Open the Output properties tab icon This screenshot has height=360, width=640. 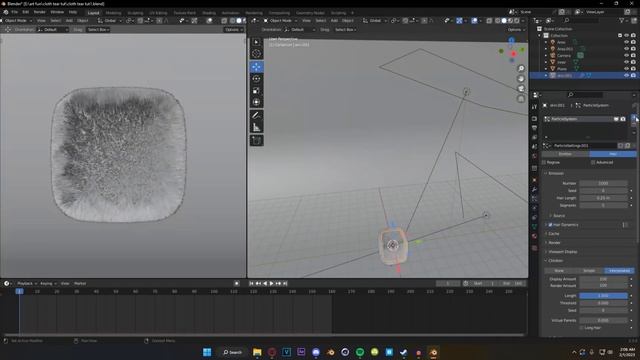(534, 128)
